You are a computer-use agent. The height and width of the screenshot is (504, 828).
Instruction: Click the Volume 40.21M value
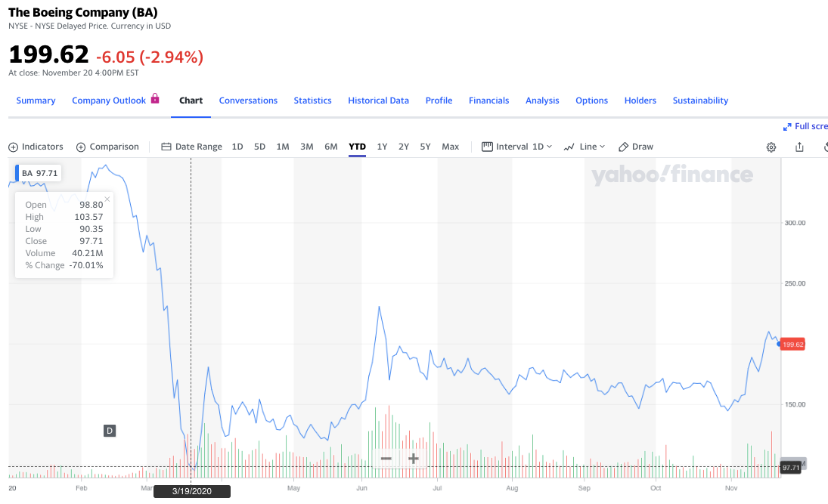point(88,253)
